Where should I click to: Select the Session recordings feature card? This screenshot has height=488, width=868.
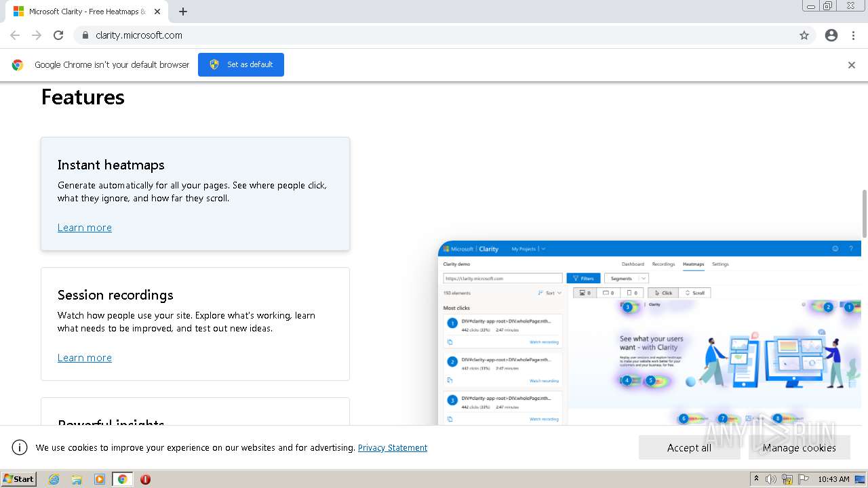pos(195,324)
